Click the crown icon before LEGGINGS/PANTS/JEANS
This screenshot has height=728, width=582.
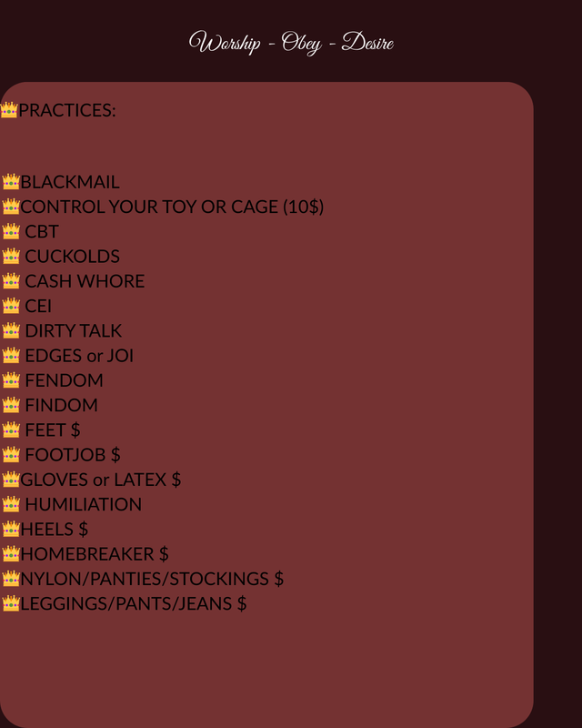[x=11, y=603]
